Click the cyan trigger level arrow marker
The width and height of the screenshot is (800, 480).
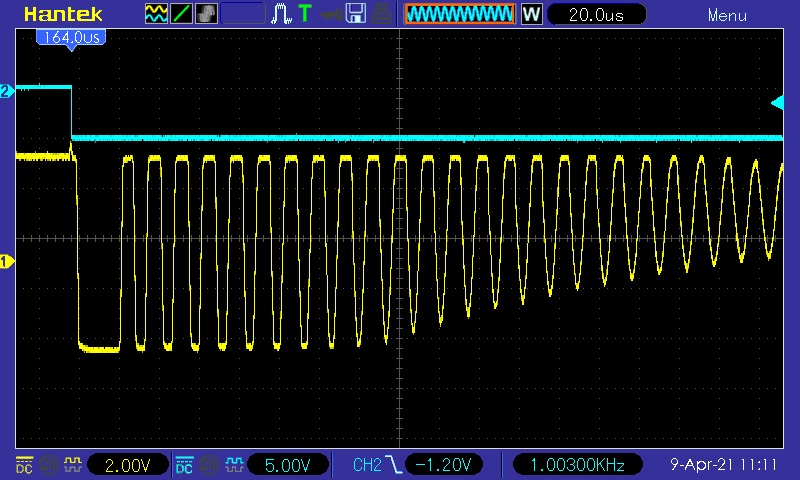(777, 102)
